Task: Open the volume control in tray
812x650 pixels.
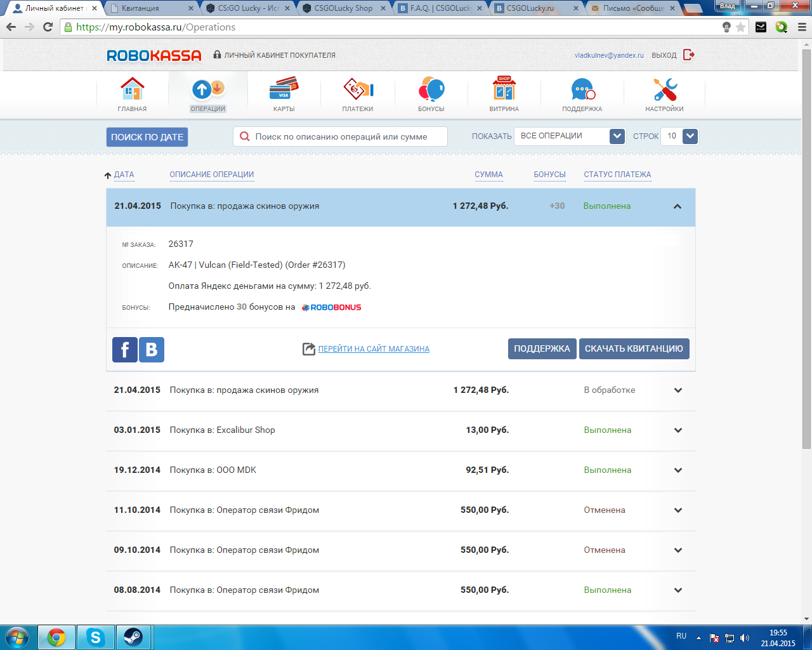Action: 745,638
